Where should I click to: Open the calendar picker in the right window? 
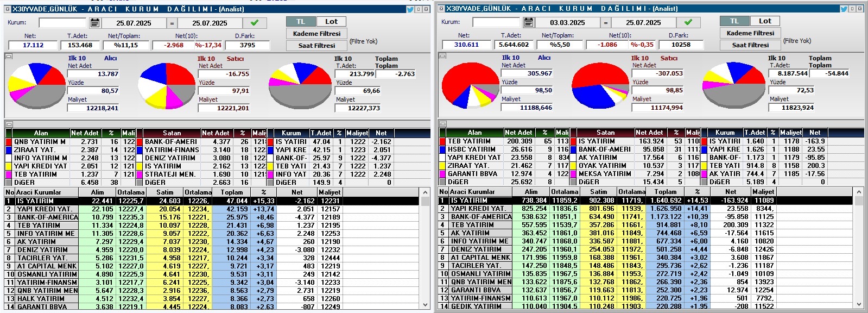click(x=529, y=22)
